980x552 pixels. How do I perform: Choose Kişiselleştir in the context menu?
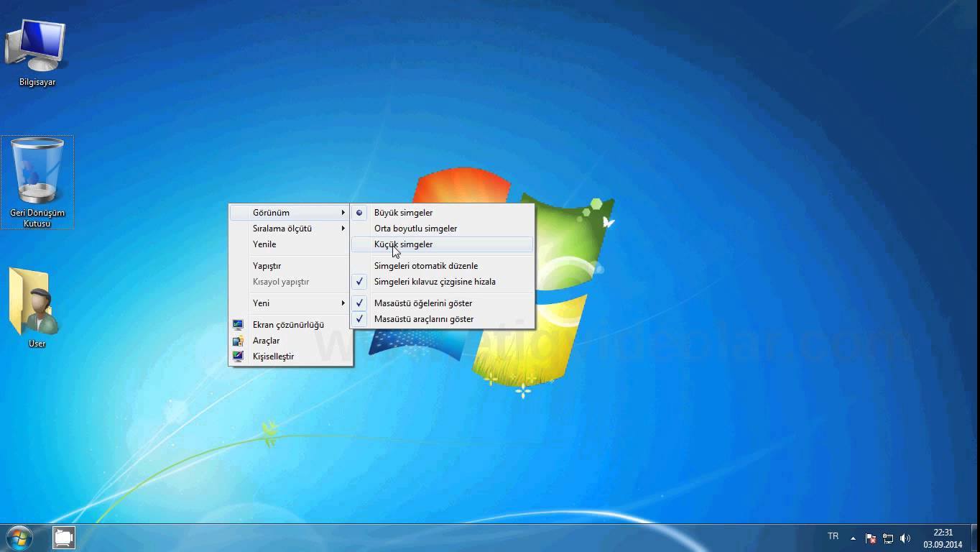(290, 356)
